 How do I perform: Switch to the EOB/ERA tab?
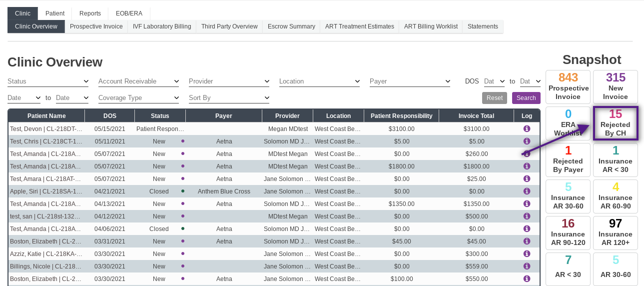click(x=129, y=13)
